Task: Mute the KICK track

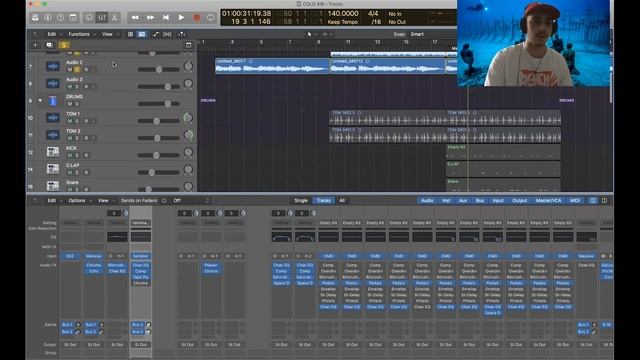Action: [70, 156]
